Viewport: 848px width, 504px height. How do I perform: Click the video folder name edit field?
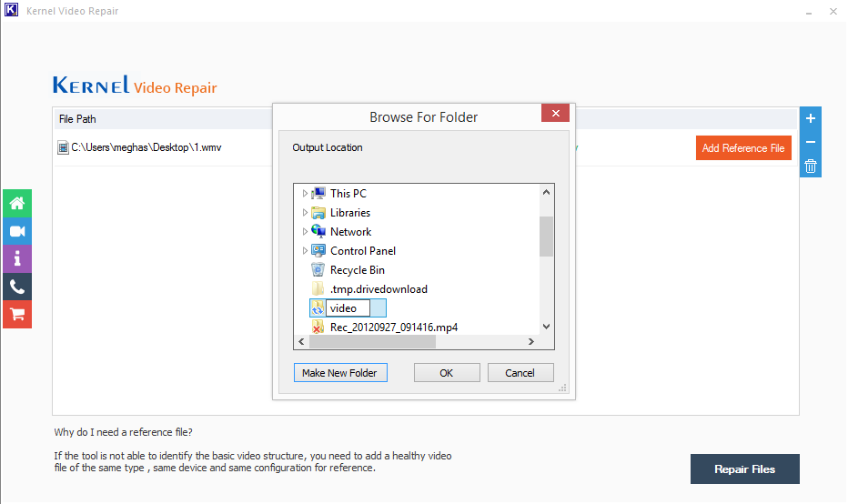[x=348, y=308]
